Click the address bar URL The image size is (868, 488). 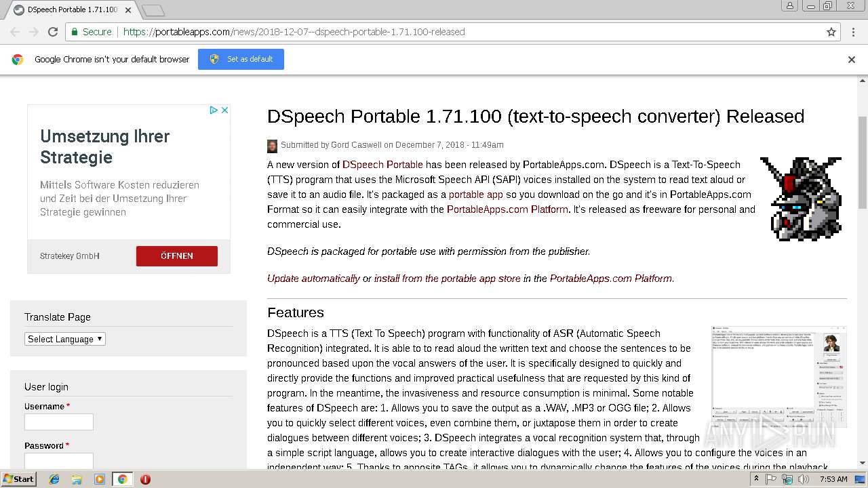pos(294,32)
